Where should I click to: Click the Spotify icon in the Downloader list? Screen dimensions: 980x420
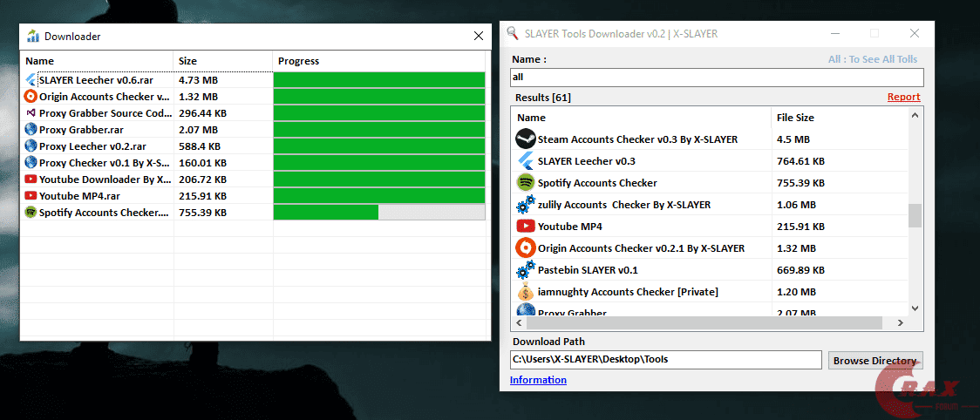(31, 213)
